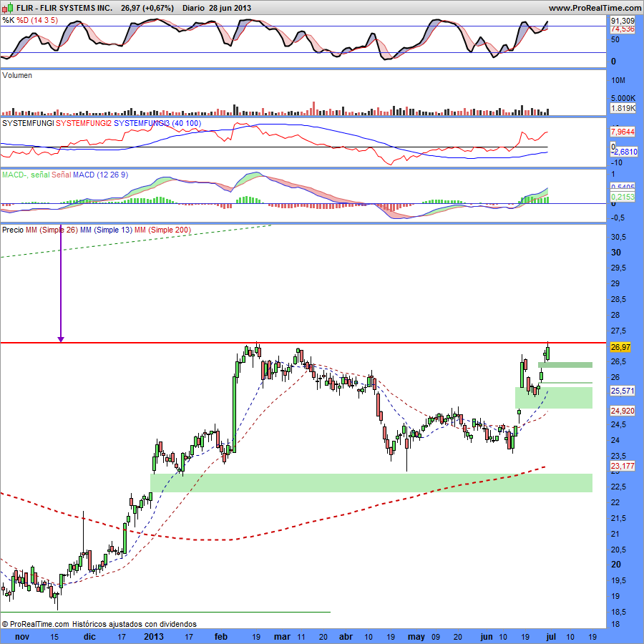Click the 74,536 stochastic %D value tag
This screenshot has width=644, height=644.
[623, 29]
